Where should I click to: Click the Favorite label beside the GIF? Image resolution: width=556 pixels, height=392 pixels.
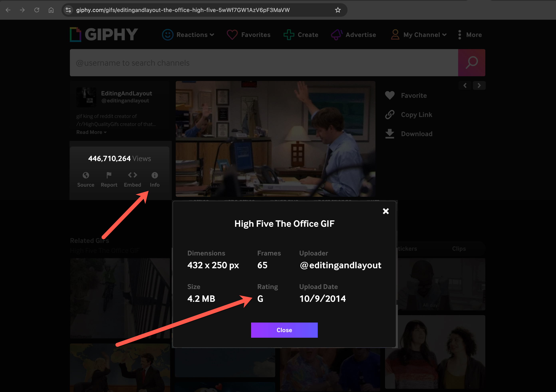414,95
